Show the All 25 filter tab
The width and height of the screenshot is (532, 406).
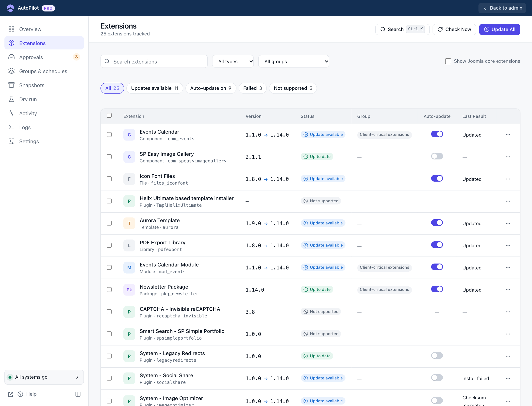[112, 88]
